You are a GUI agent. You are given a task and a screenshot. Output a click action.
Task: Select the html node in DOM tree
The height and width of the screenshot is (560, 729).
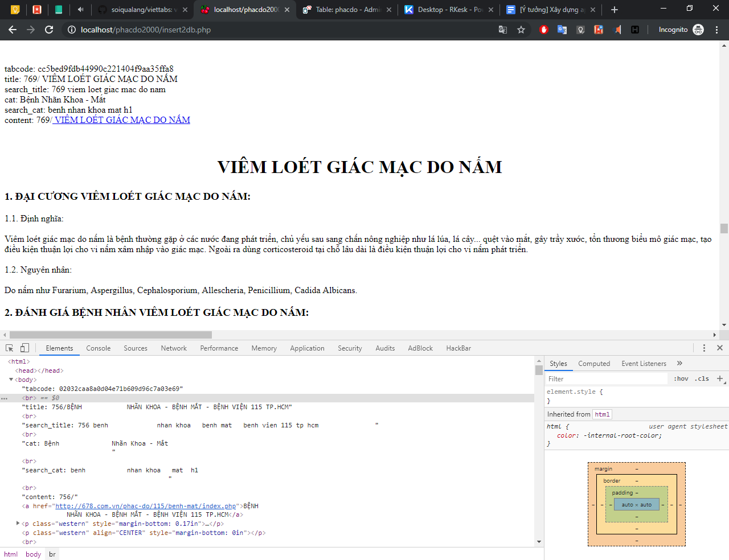[19, 361]
